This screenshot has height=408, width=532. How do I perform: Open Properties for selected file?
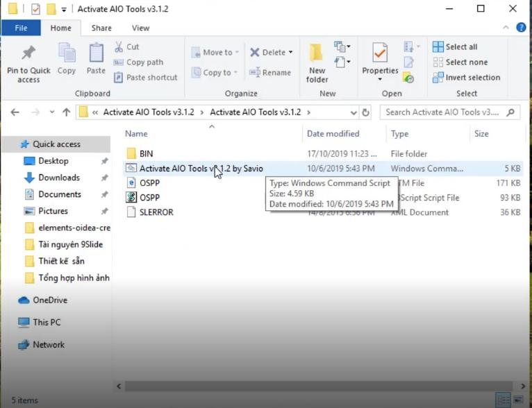pos(380,58)
